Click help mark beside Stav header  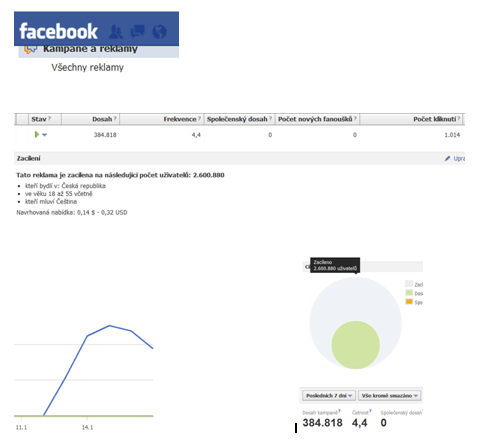coord(49,118)
